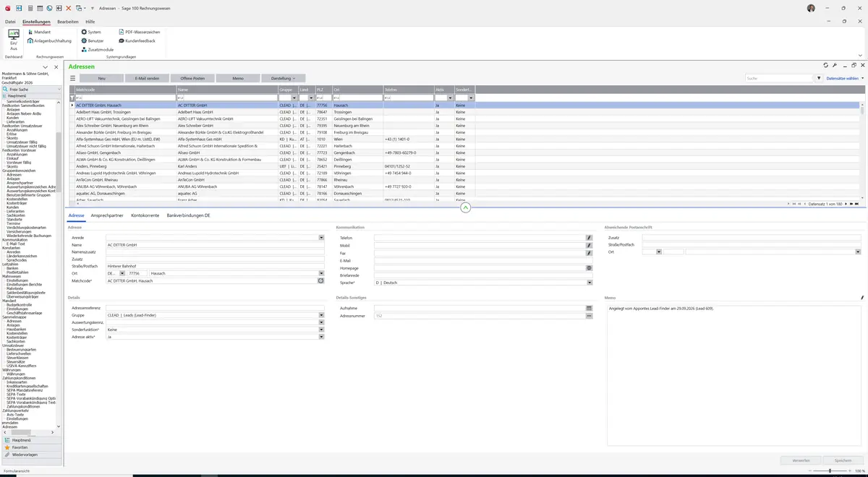The image size is (868, 477).
Task: Select Länderkennzeichen in navigation tree
Action: [x=22, y=256]
